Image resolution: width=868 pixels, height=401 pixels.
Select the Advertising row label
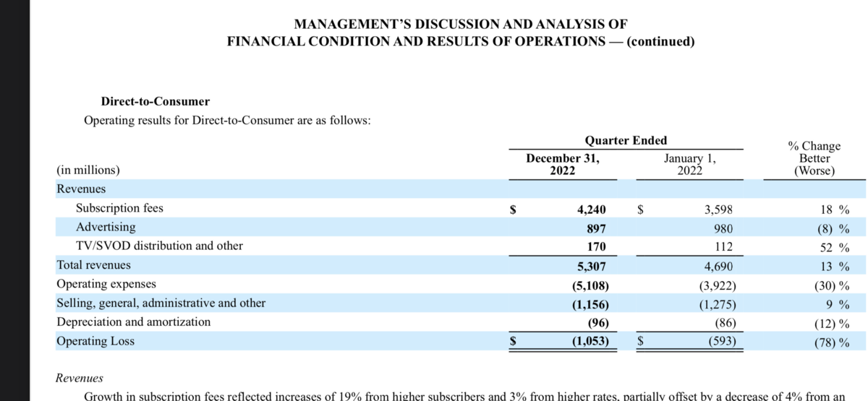[x=106, y=227]
